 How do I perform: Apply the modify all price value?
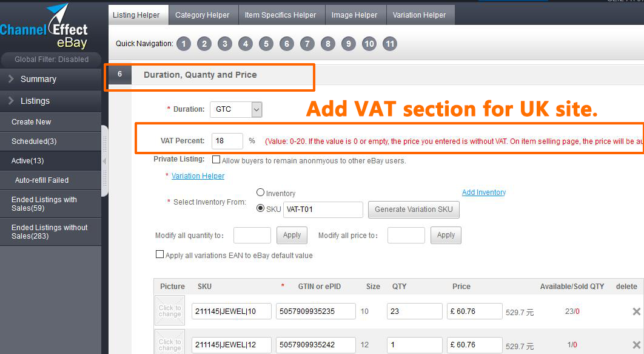coord(446,235)
